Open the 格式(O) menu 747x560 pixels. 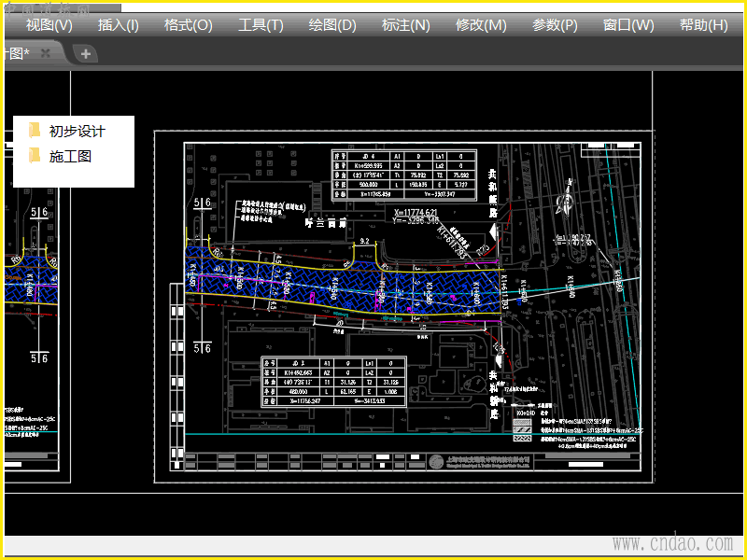click(x=189, y=25)
